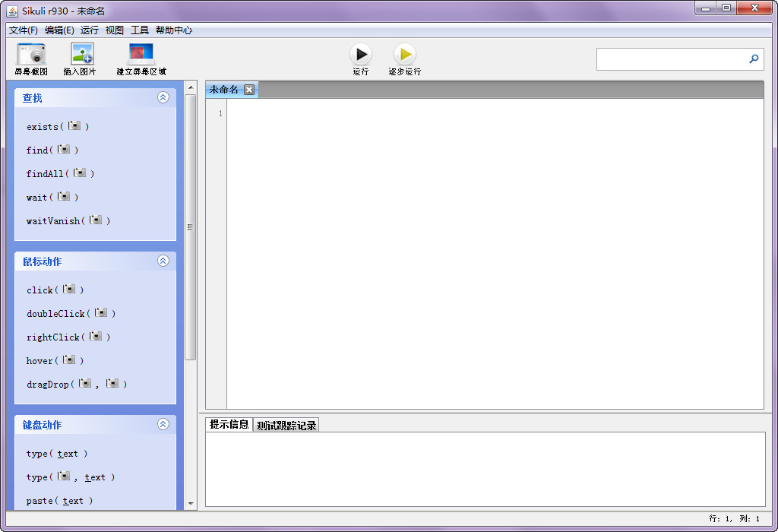
Task: Open the 编辑(E) menu
Action: pos(59,30)
